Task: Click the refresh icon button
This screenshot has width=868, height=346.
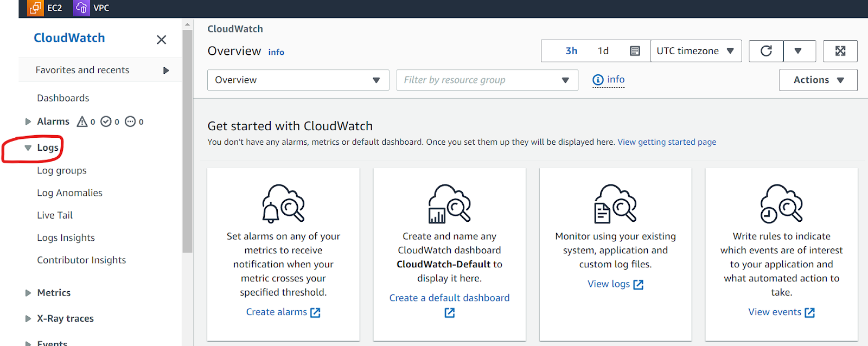Action: coord(766,51)
